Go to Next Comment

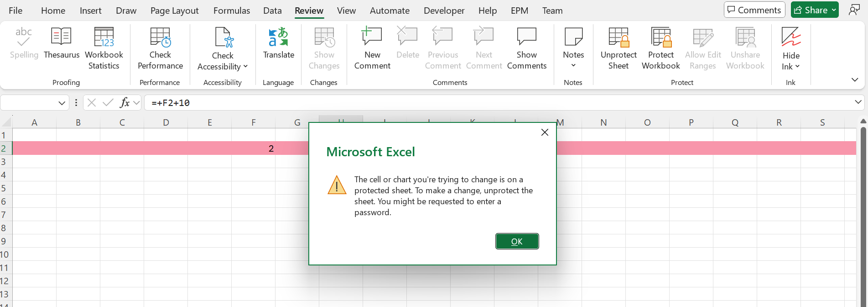point(484,48)
